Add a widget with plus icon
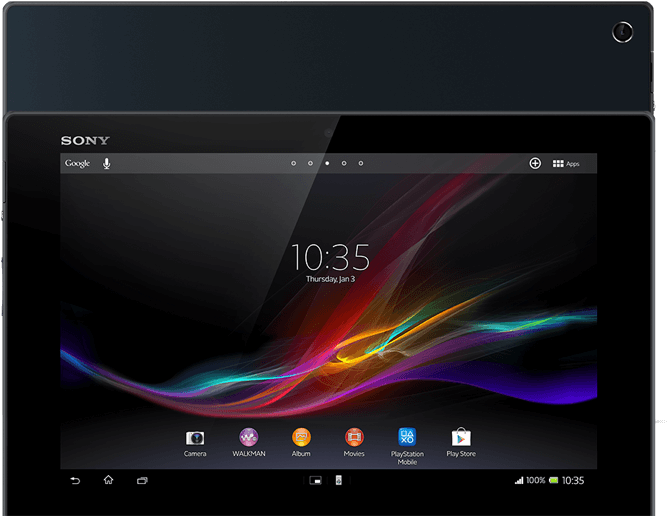The width and height of the screenshot is (667, 516). coord(535,163)
